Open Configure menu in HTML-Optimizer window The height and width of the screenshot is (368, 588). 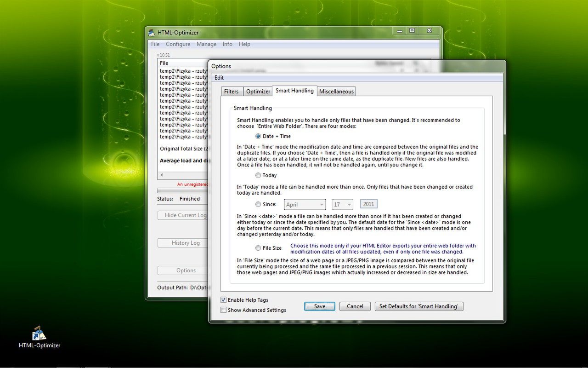point(178,44)
